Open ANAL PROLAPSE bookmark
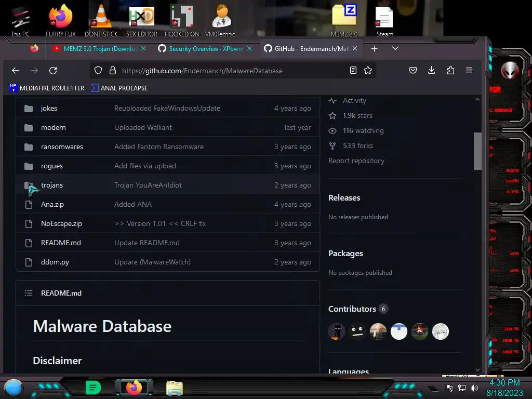 pos(119,88)
